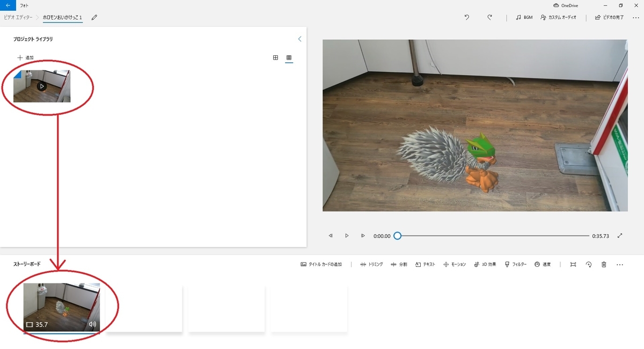Image resolution: width=644 pixels, height=349 pixels.
Task: Open storyboard more options menu
Action: [620, 265]
